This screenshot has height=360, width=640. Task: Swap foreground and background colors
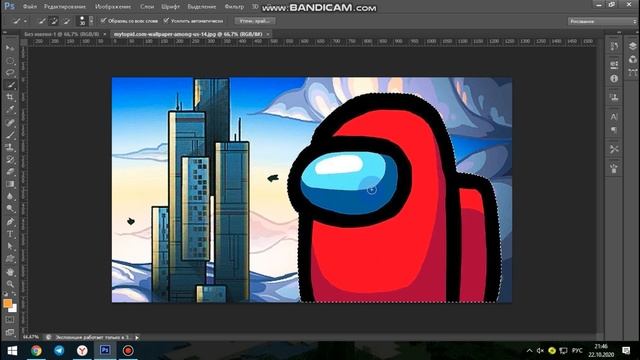click(14, 294)
